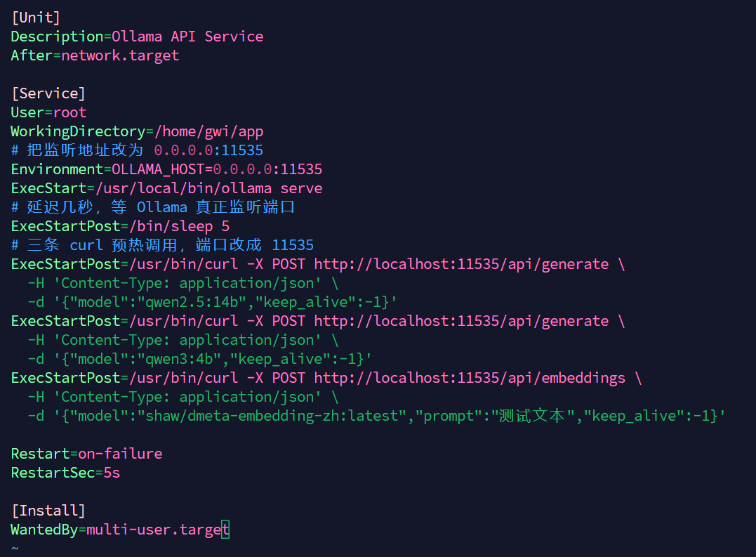Click the cursor block ending multi-user.target

(225, 530)
